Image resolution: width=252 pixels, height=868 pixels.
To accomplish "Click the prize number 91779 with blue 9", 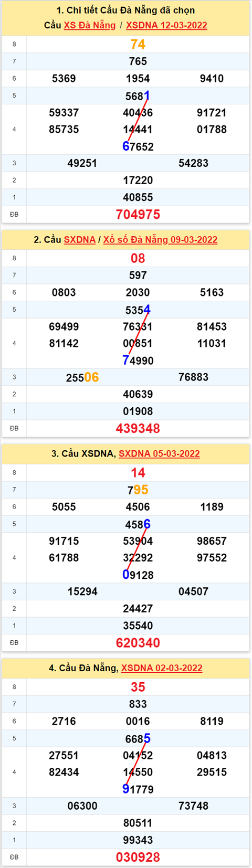I will tap(138, 789).
